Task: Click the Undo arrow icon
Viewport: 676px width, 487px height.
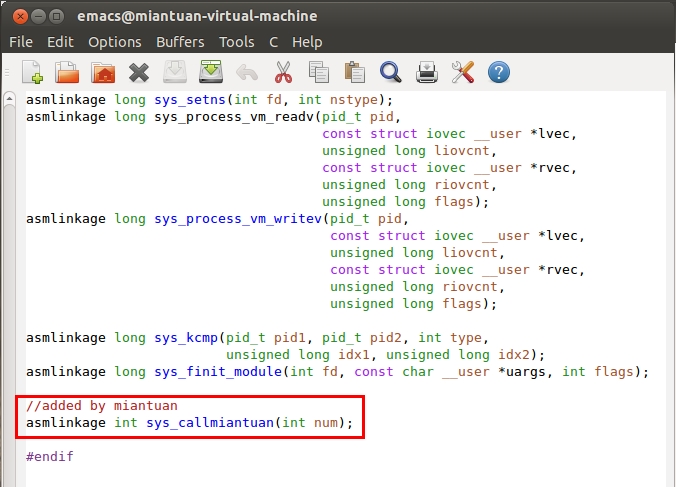Action: tap(247, 72)
